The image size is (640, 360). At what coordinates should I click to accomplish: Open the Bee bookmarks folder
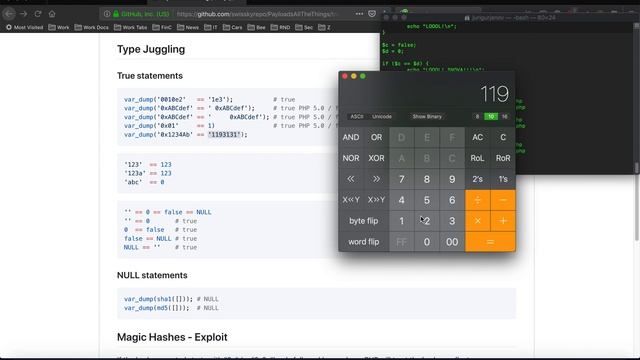click(256, 27)
